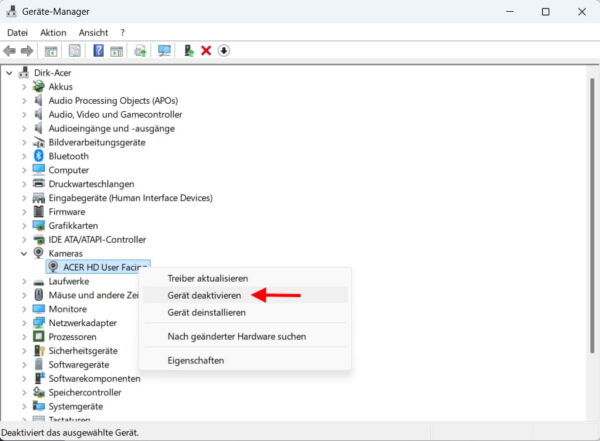Click the down-arrow disable device toolbar icon
The height and width of the screenshot is (441, 600).
(x=224, y=51)
